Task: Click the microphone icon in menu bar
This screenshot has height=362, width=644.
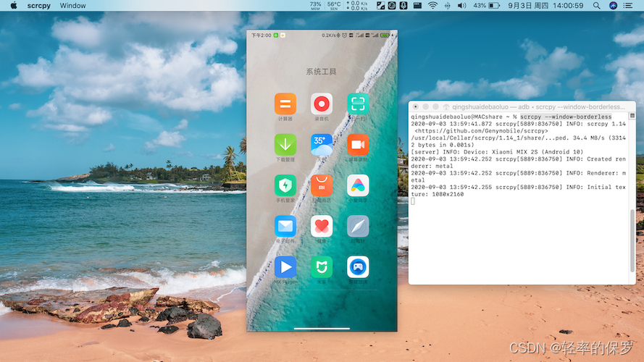Action: click(403, 5)
